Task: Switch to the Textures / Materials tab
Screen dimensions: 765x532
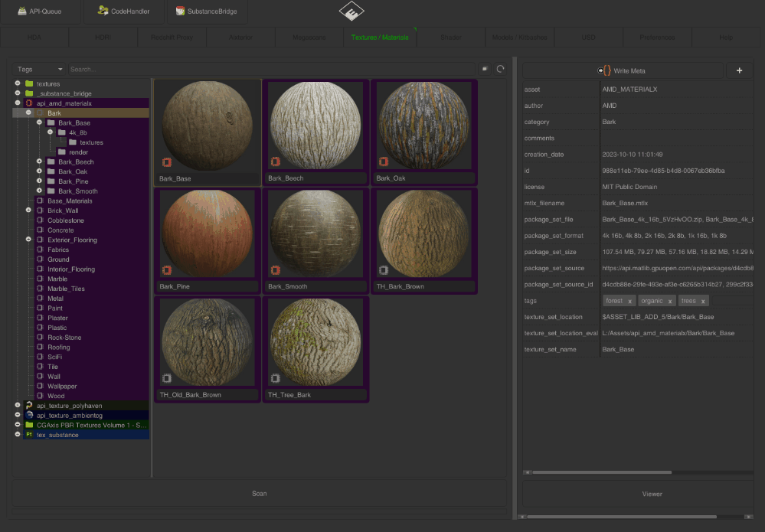Action: coord(380,38)
